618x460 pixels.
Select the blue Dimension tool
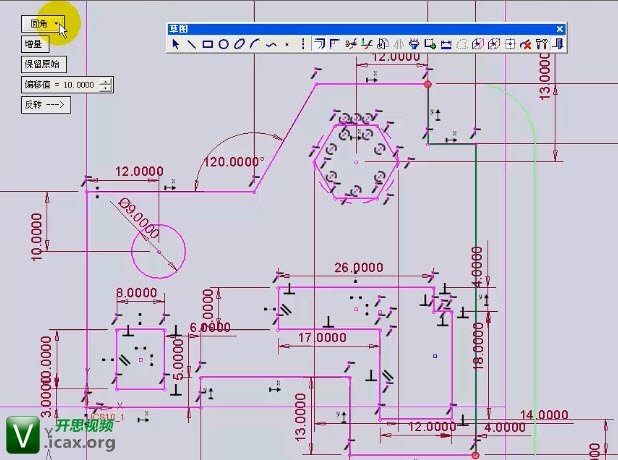tap(446, 44)
